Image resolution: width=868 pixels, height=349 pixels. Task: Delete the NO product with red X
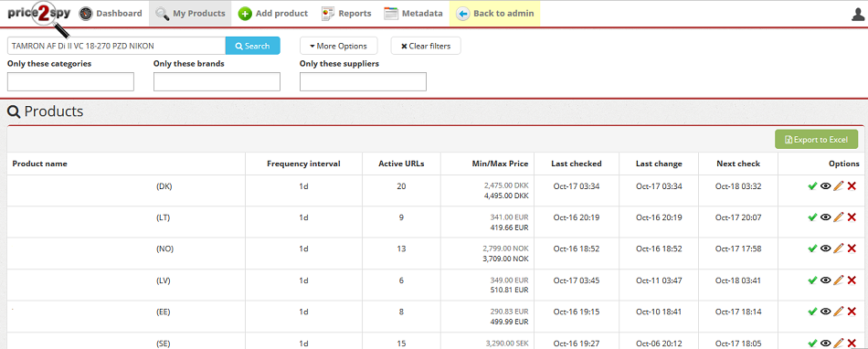point(852,249)
